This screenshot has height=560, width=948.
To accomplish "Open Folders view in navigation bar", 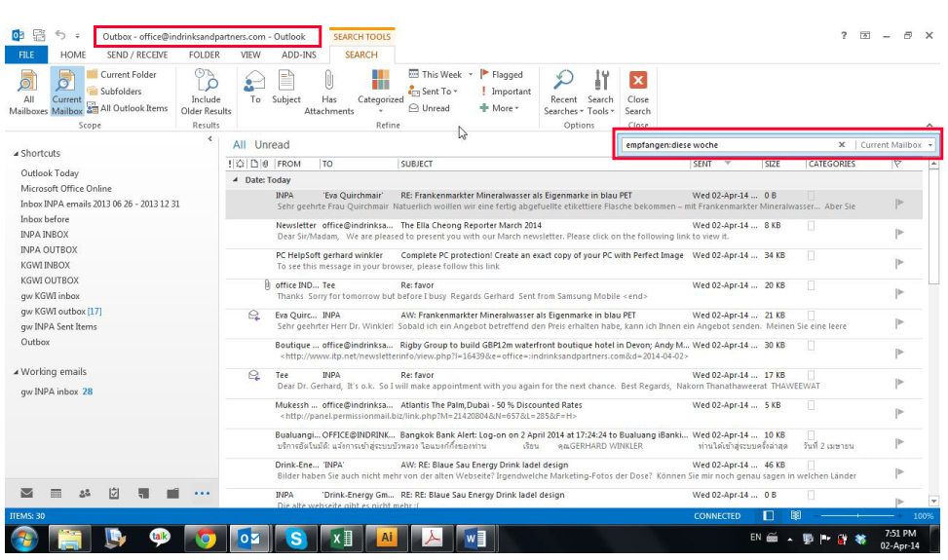I will 172,493.
